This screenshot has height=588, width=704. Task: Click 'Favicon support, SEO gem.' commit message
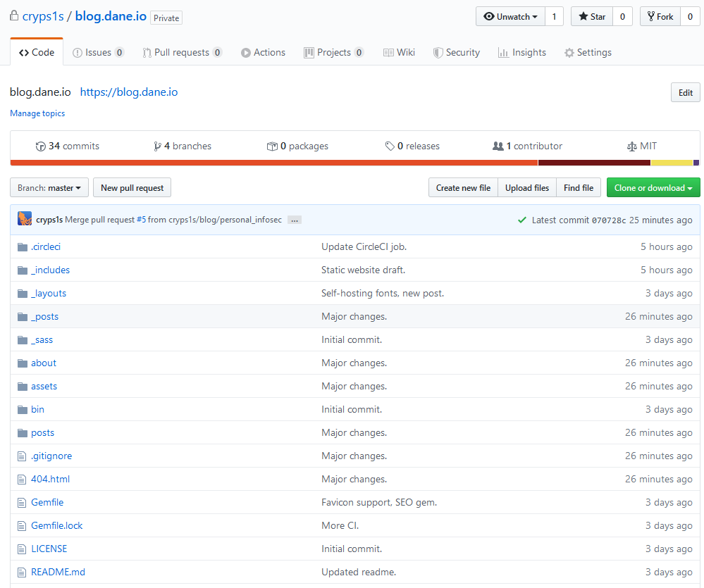pyautogui.click(x=379, y=503)
